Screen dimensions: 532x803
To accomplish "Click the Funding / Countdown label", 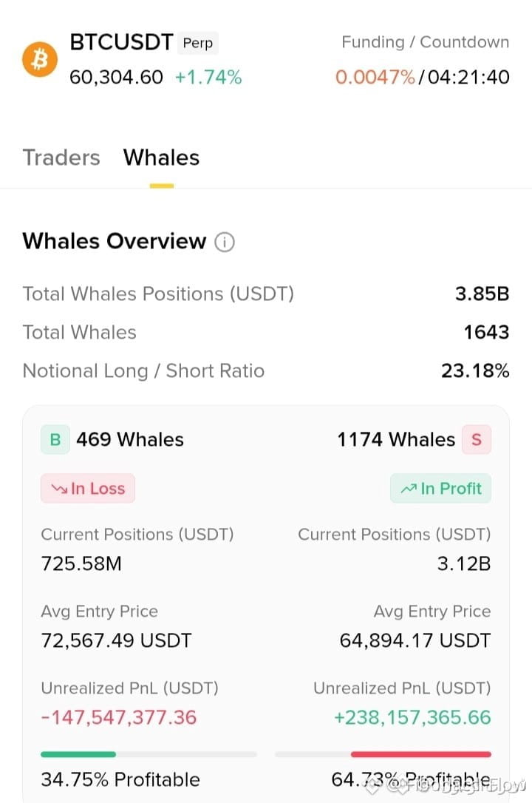I will coord(425,42).
